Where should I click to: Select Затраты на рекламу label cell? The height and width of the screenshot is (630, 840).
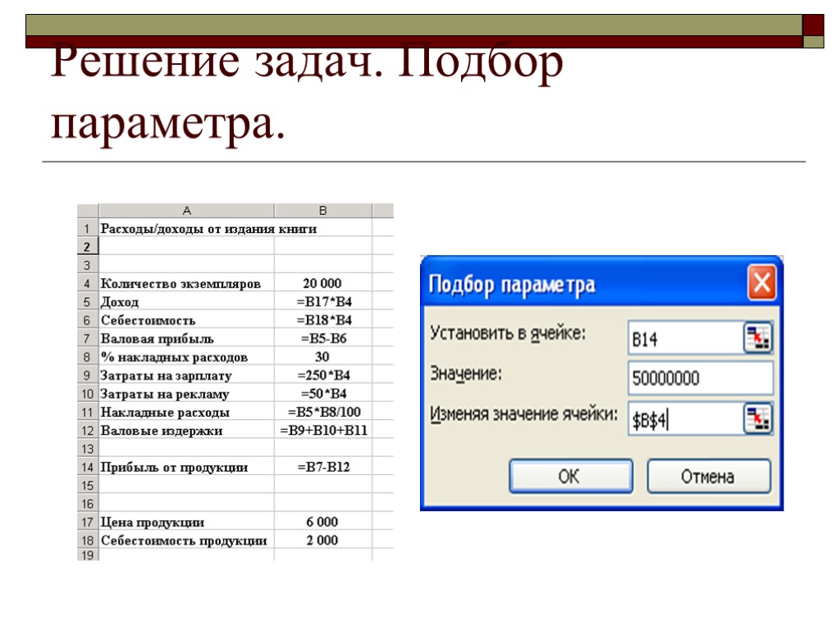click(x=186, y=393)
